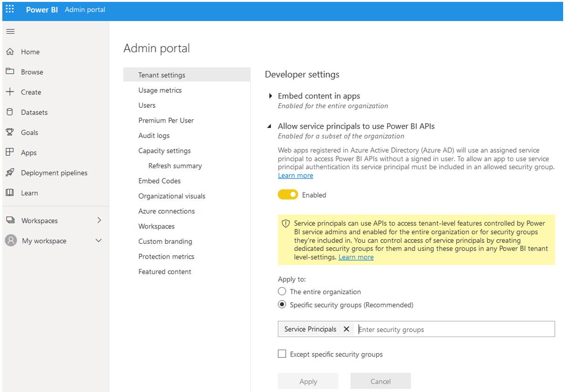Expand the Workspaces flyout chevron
Viewport: 565px width, 392px height.
coord(99,220)
